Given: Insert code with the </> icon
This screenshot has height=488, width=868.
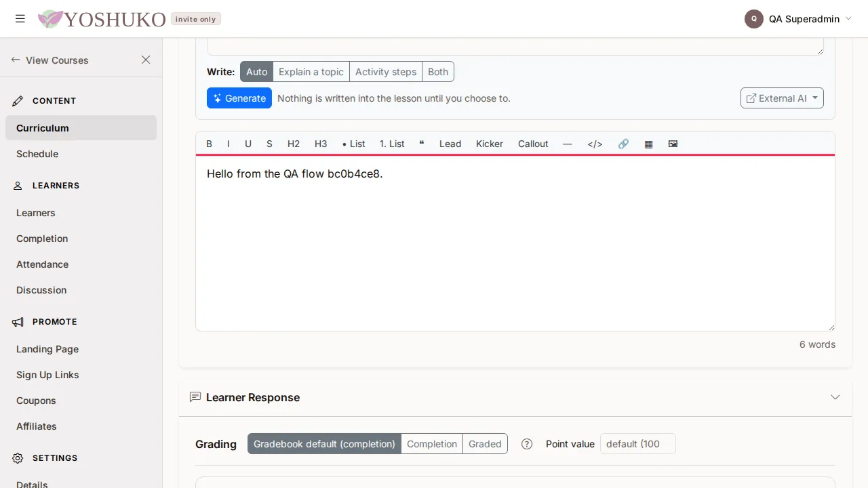Looking at the screenshot, I should [x=595, y=144].
